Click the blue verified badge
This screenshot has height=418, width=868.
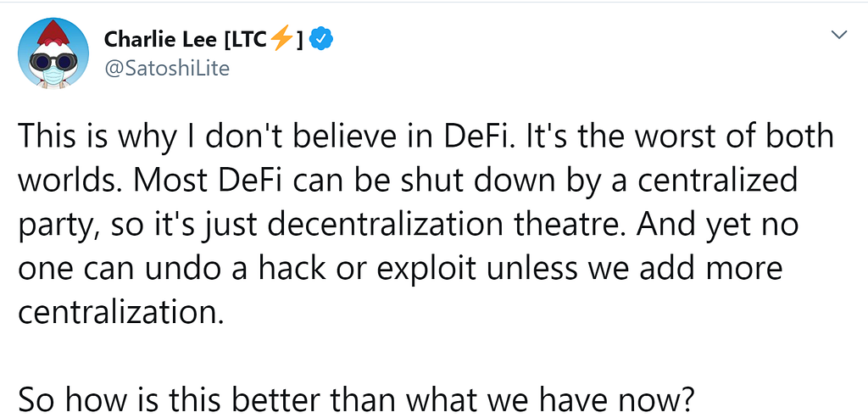click(x=320, y=40)
